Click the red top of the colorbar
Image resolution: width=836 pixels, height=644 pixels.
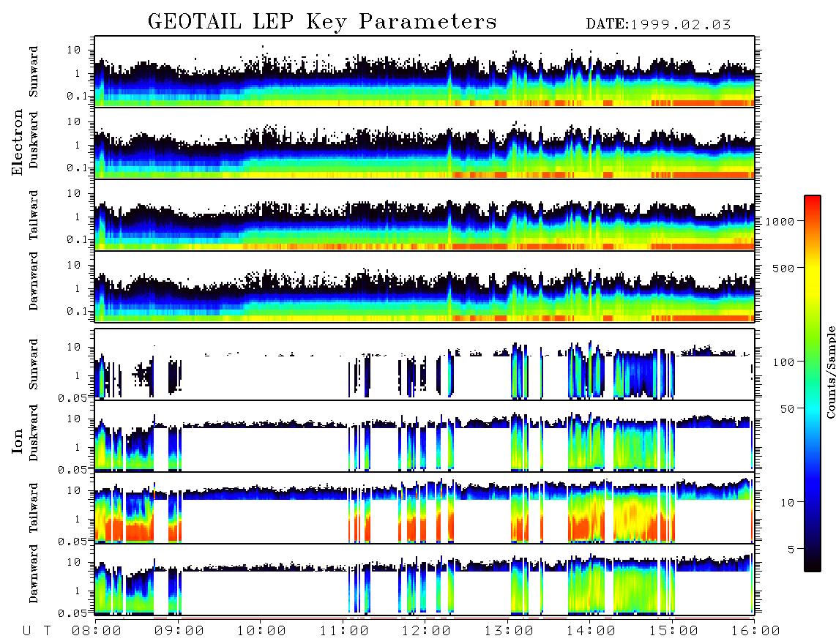812,201
